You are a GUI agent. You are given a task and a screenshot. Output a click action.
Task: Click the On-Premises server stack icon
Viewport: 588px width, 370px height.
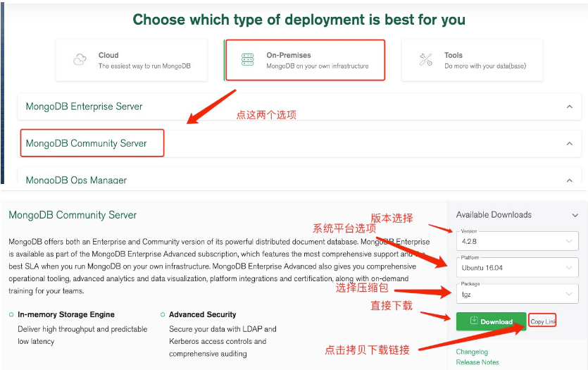(247, 59)
